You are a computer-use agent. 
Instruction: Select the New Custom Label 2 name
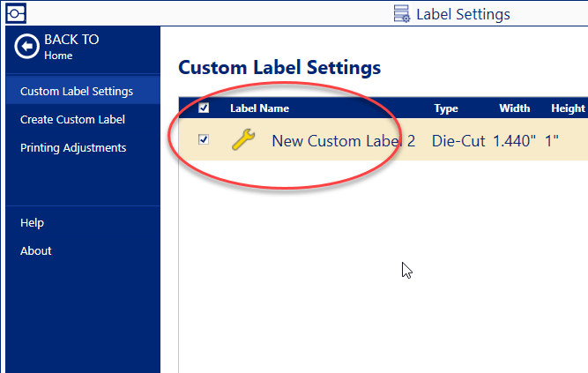pyautogui.click(x=343, y=140)
